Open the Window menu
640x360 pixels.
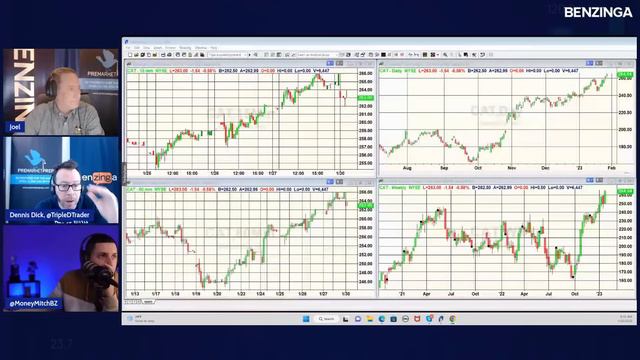click(201, 48)
